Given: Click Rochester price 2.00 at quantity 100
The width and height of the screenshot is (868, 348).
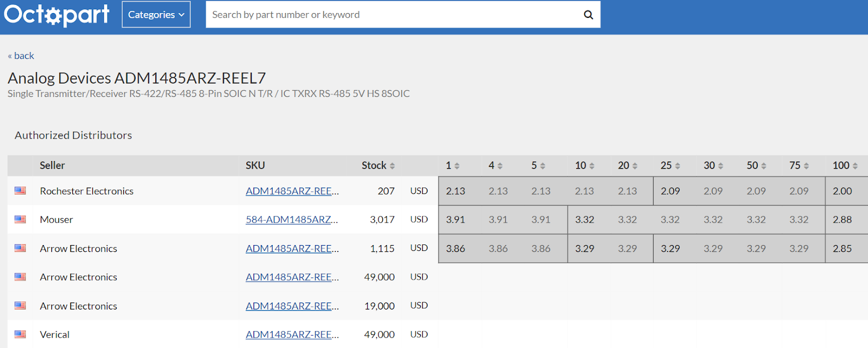Looking at the screenshot, I should pyautogui.click(x=843, y=191).
